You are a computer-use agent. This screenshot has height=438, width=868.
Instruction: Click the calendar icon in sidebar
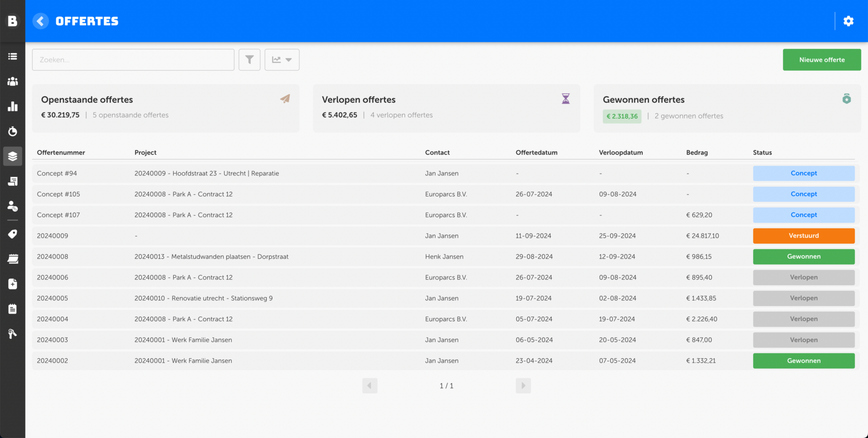pyautogui.click(x=12, y=259)
